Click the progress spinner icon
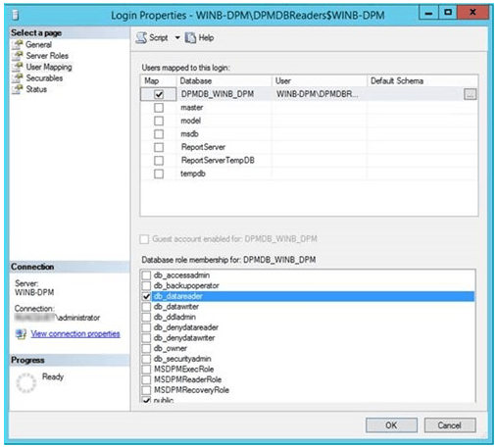Viewport: 498px width, 448px height. tap(26, 383)
